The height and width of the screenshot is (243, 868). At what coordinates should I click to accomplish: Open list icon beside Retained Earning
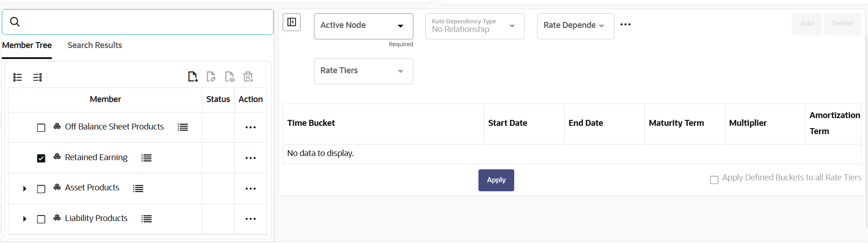[x=146, y=158]
